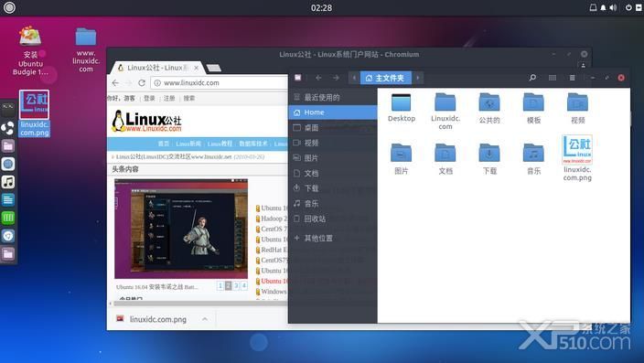644x363 pixels.
Task: Select slide number 4 in pager
Action: 244,285
